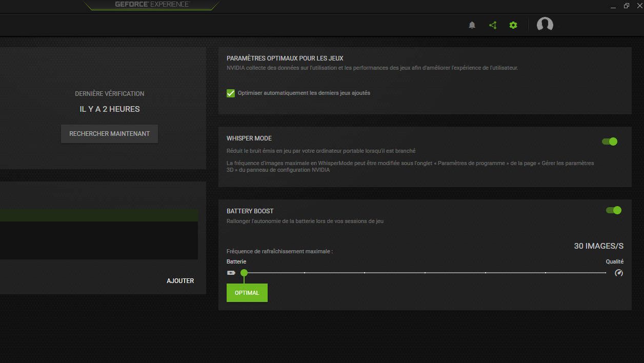Click the BATTERY BOOST section title
The height and width of the screenshot is (363, 644).
[250, 211]
